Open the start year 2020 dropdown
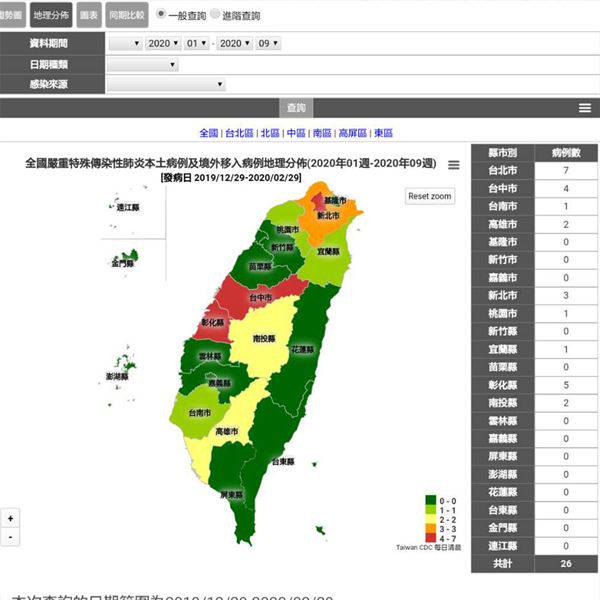600x600 pixels. (163, 43)
